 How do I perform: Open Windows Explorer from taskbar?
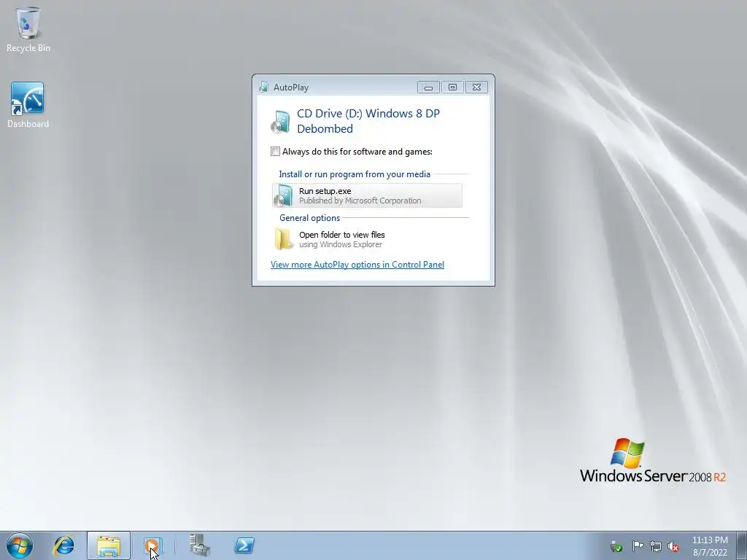109,545
